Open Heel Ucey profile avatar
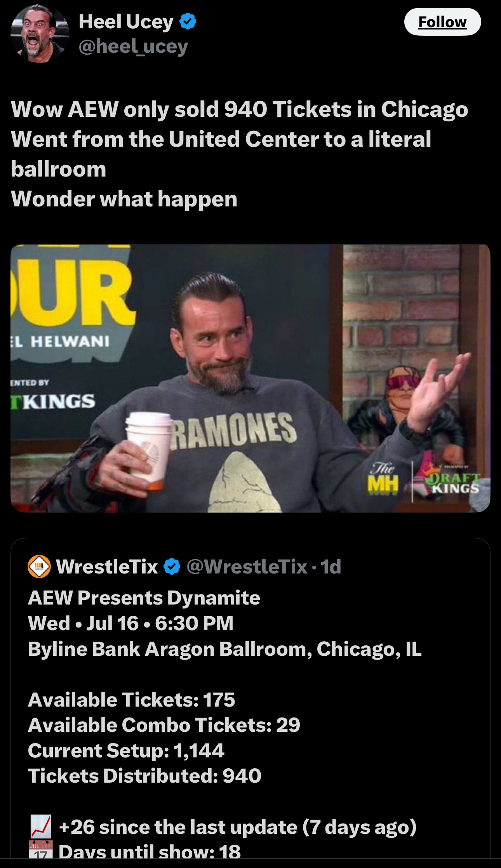 [40, 34]
